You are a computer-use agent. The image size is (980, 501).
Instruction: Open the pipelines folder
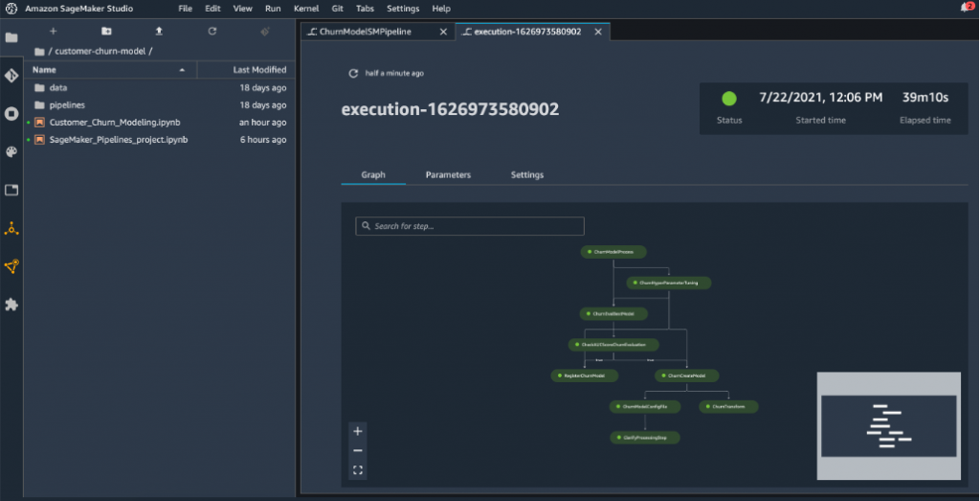[x=67, y=105]
